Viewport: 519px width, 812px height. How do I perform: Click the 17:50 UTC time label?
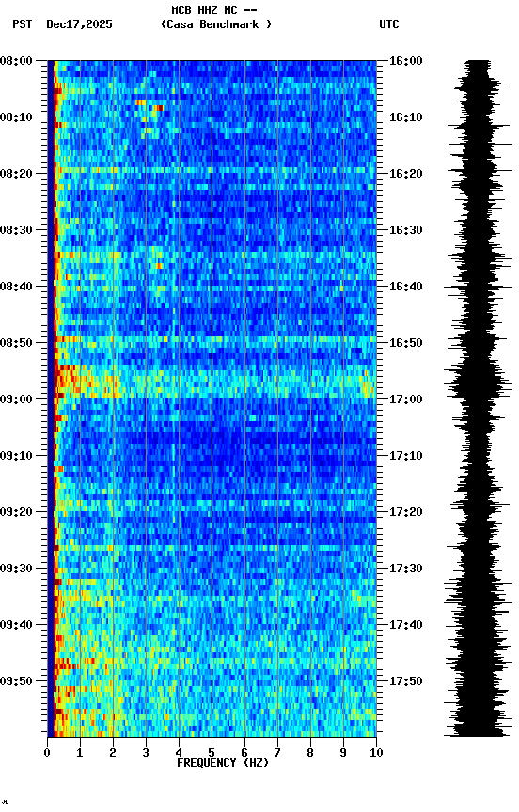[x=406, y=681]
